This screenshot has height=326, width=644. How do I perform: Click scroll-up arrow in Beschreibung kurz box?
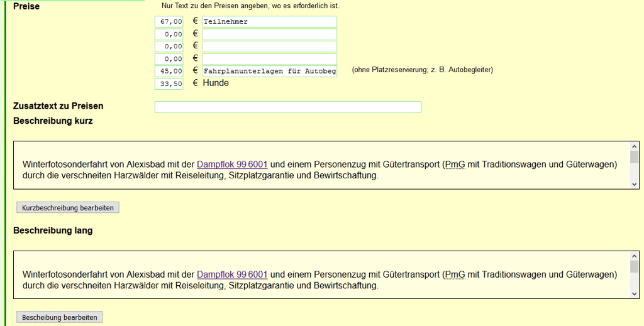click(x=634, y=146)
